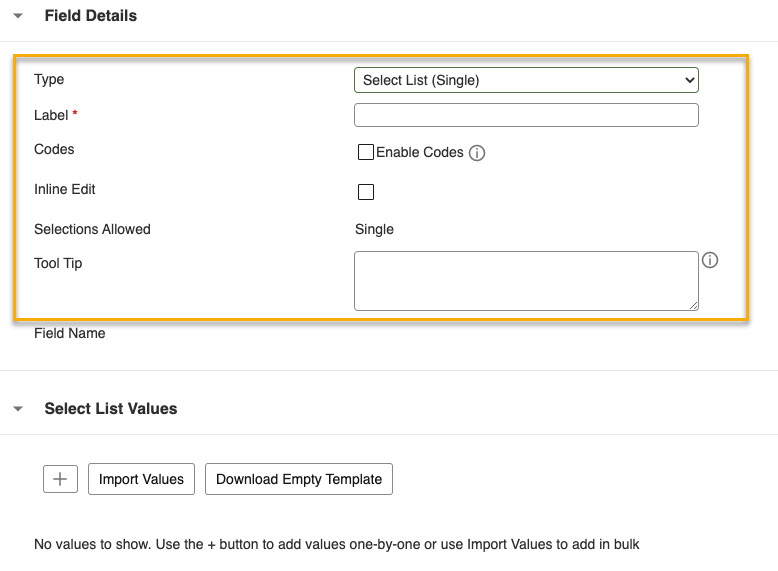Image resolution: width=778 pixels, height=571 pixels.
Task: Open the Type dropdown showing Select List (Single)
Action: (526, 80)
